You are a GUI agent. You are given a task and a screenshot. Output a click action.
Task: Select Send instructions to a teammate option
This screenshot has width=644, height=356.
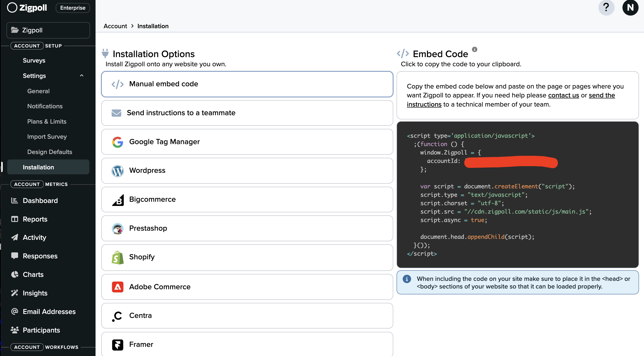point(247,113)
